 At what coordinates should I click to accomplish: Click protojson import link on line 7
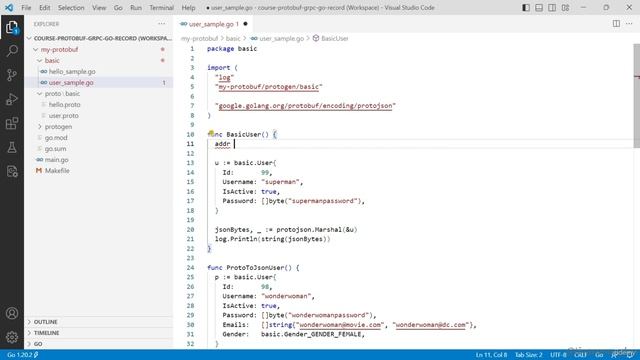click(305, 106)
